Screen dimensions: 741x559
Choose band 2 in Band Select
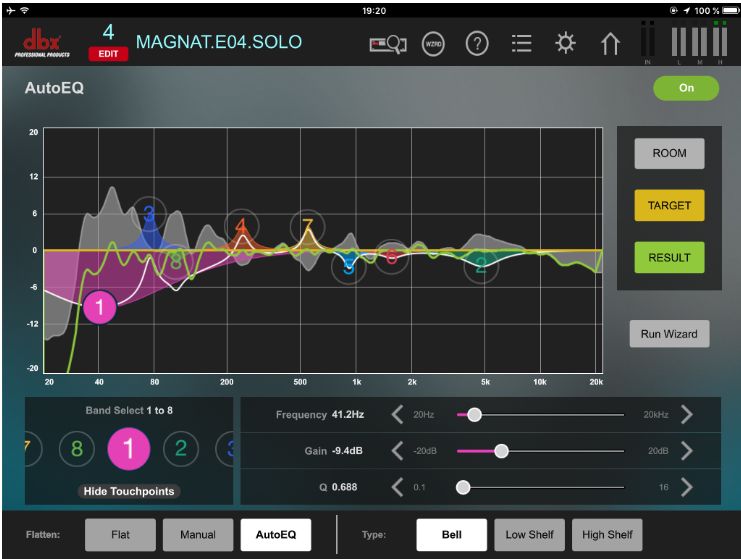[x=181, y=448]
